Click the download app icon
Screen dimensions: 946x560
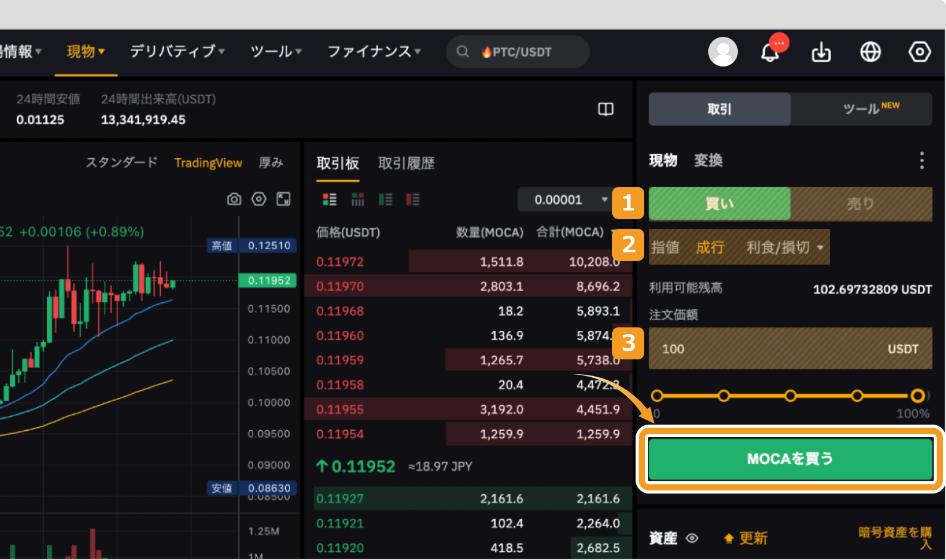click(x=821, y=52)
